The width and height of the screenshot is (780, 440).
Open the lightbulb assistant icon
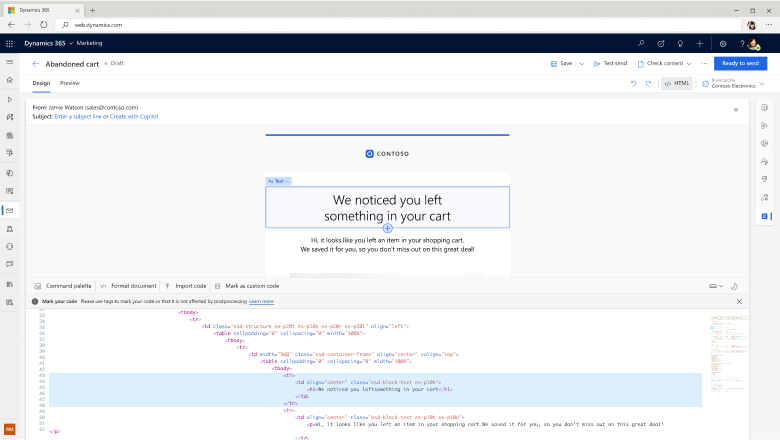[680, 44]
